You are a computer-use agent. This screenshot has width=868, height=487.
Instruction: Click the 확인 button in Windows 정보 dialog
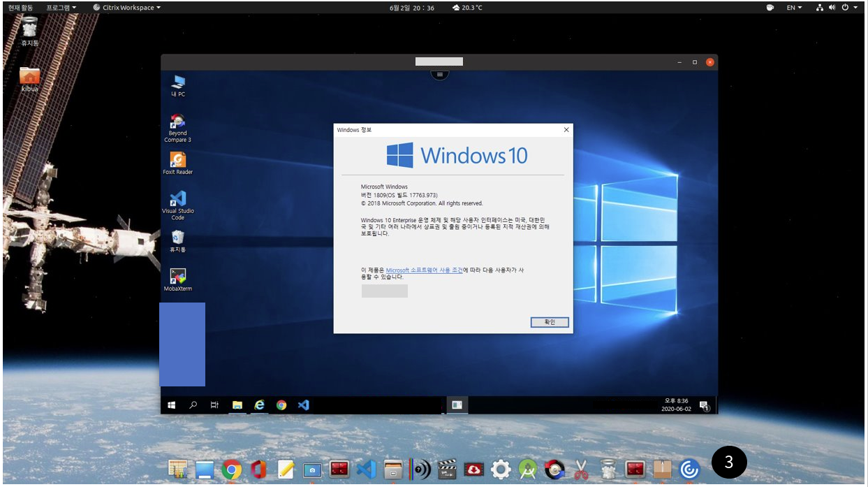coord(550,322)
